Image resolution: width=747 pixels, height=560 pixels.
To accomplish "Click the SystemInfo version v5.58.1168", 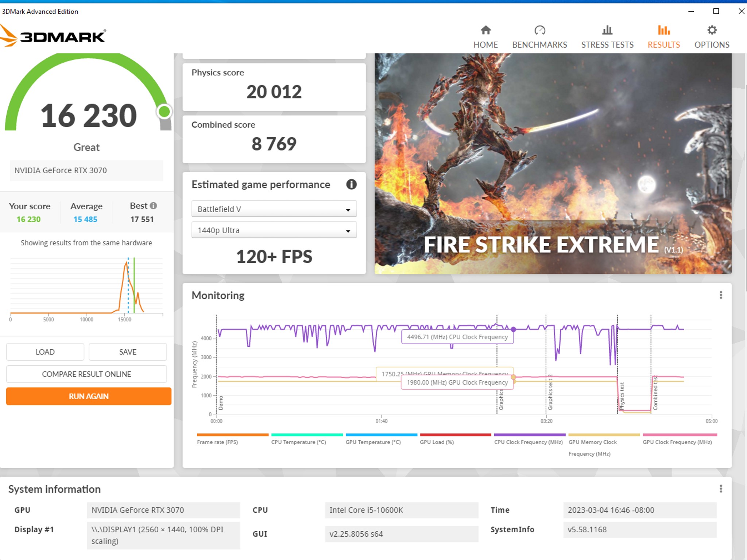I will pos(640,529).
